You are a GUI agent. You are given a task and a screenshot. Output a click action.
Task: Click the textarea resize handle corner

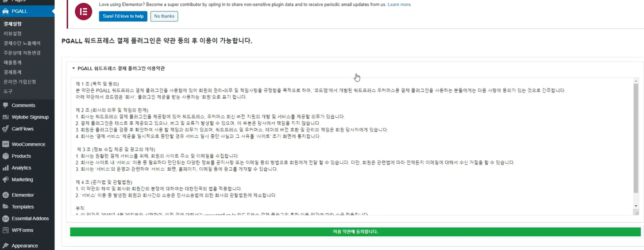636,213
